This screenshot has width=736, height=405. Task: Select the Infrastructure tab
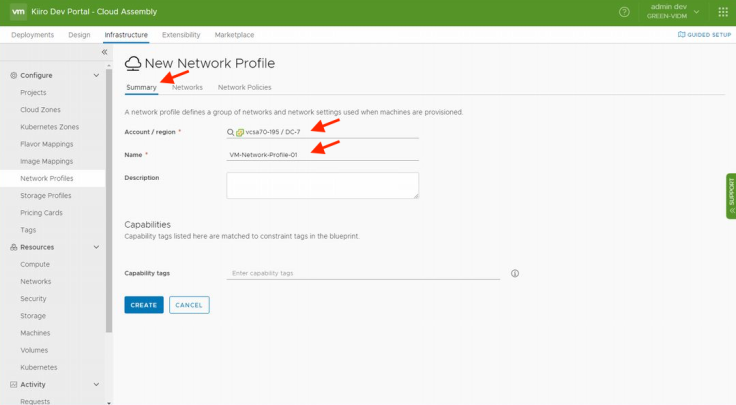[x=126, y=35]
